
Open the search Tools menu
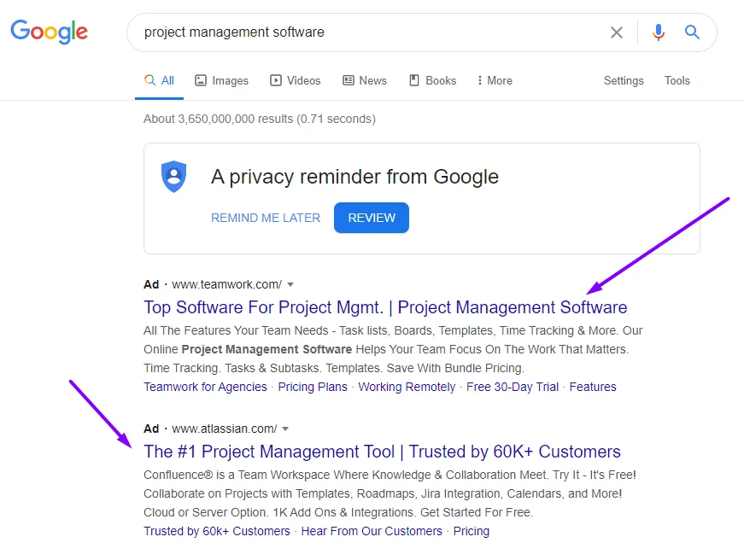[x=677, y=80]
